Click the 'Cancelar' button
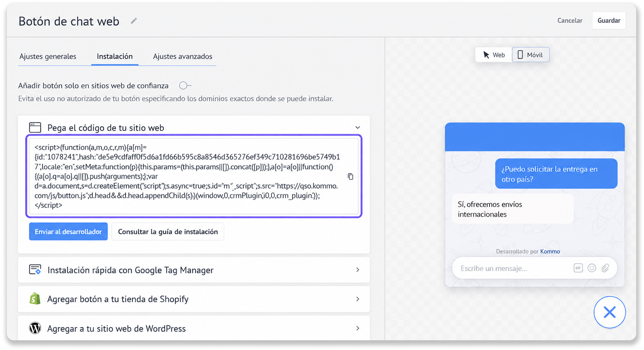This screenshot has height=350, width=644. (569, 20)
